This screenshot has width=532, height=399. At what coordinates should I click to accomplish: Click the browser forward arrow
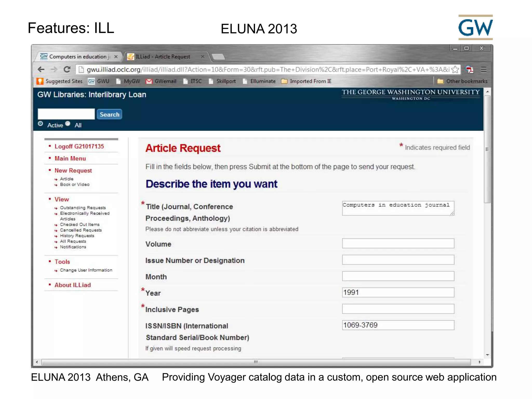tap(54, 69)
